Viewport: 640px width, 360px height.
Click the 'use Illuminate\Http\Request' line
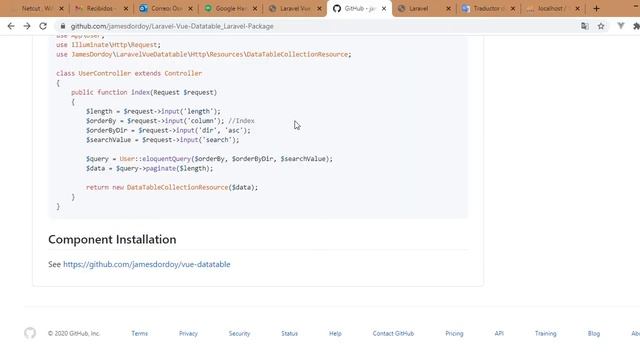pyautogui.click(x=109, y=45)
